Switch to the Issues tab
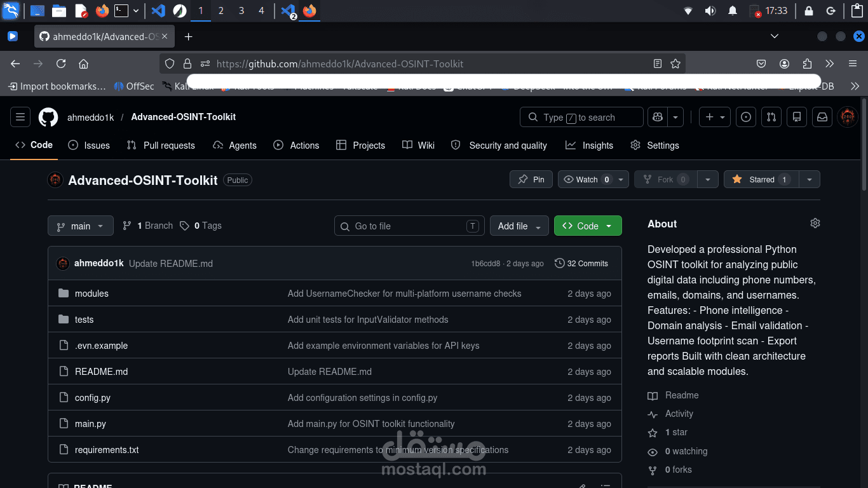868x488 pixels. (x=89, y=145)
